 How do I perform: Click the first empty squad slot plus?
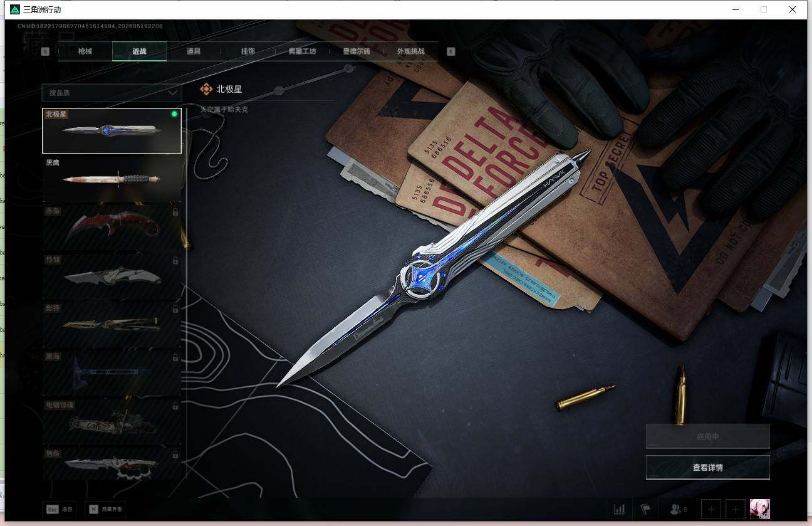711,509
